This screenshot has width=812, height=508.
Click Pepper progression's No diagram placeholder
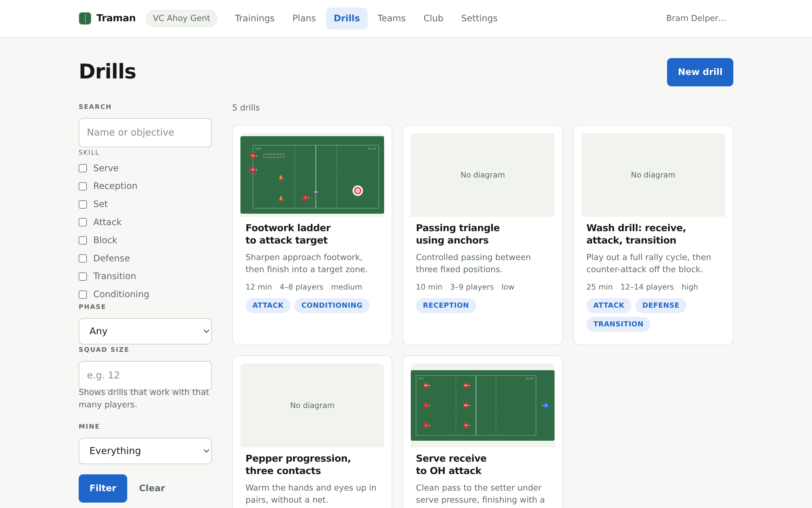[x=312, y=405]
